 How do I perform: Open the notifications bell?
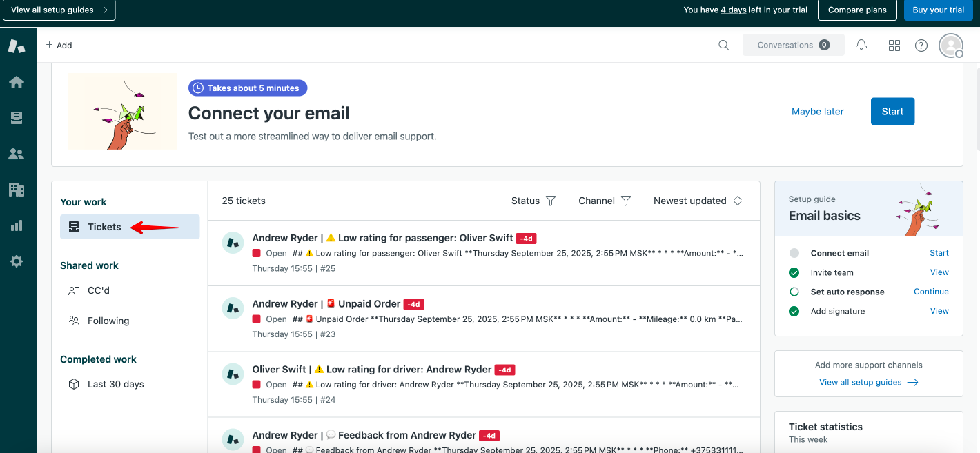click(x=861, y=45)
